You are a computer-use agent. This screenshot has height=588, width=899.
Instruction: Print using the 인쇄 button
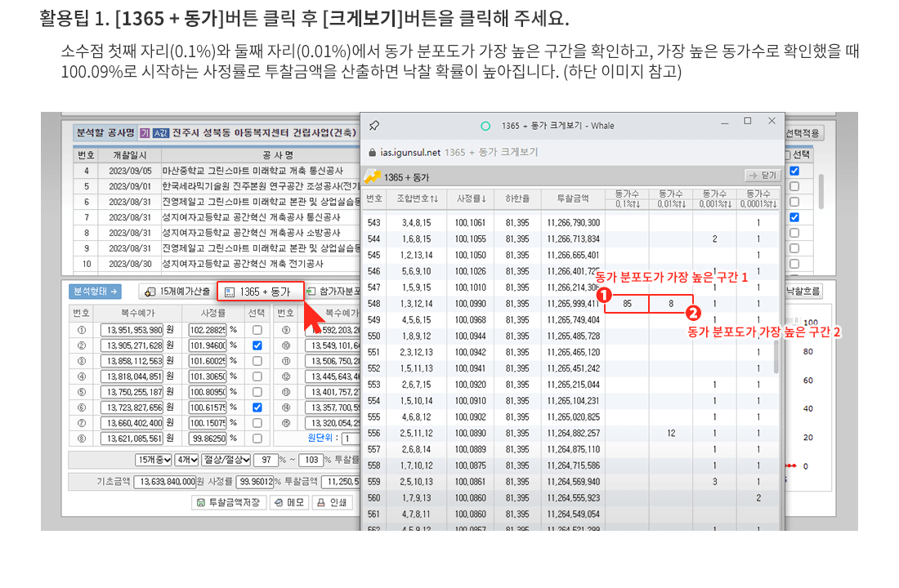[x=333, y=503]
